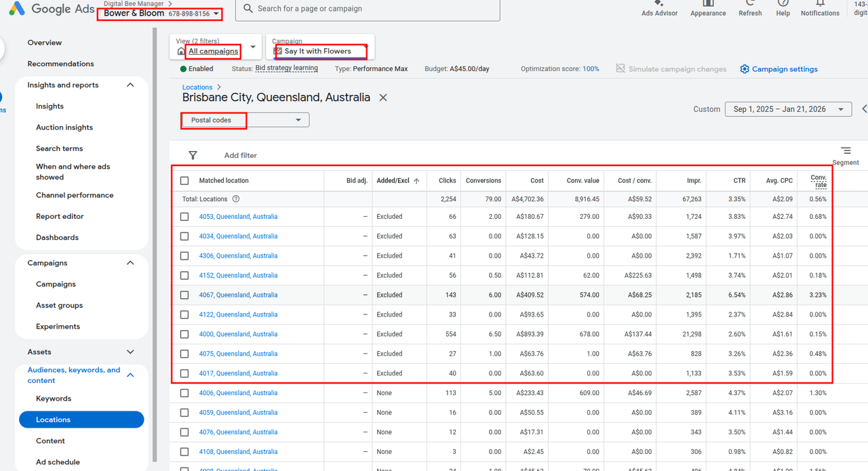Open the Notifications bell
868x471 pixels.
(820, 3)
